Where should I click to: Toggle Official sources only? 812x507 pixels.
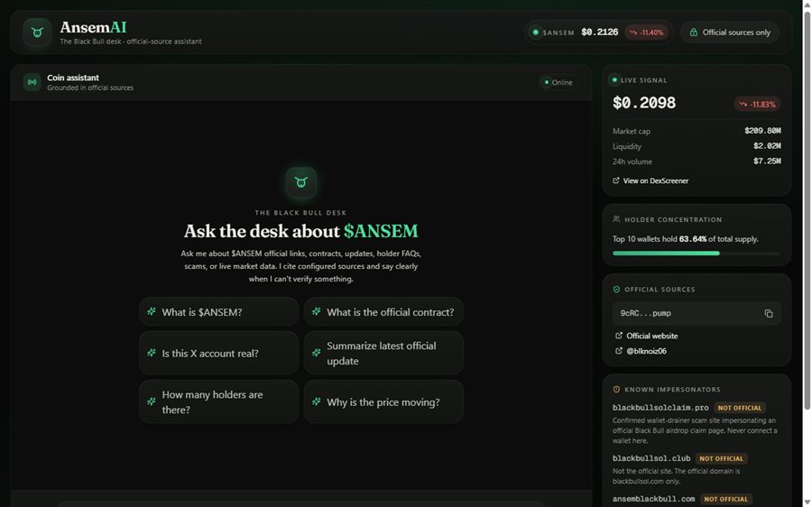click(730, 32)
